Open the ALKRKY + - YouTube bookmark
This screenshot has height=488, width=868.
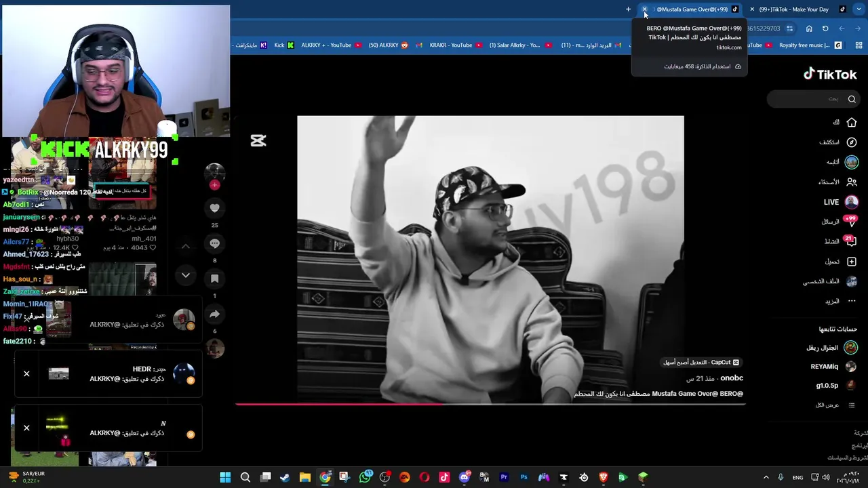[x=331, y=45]
